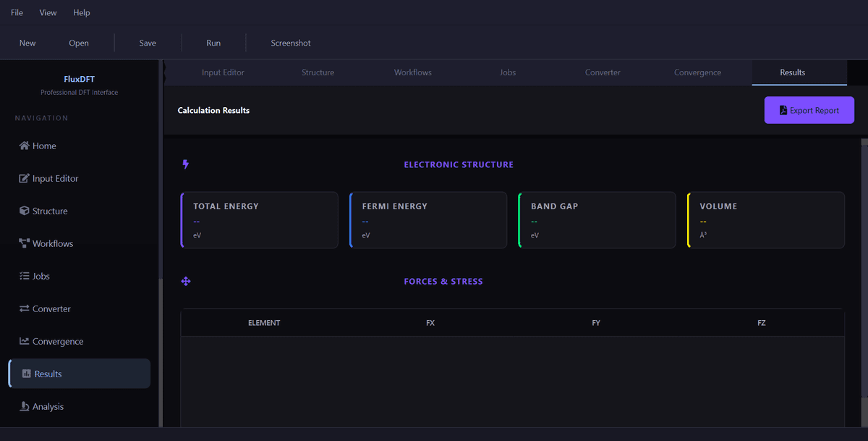Image resolution: width=868 pixels, height=441 pixels.
Task: Click the Analysis microscope icon
Action: point(24,406)
